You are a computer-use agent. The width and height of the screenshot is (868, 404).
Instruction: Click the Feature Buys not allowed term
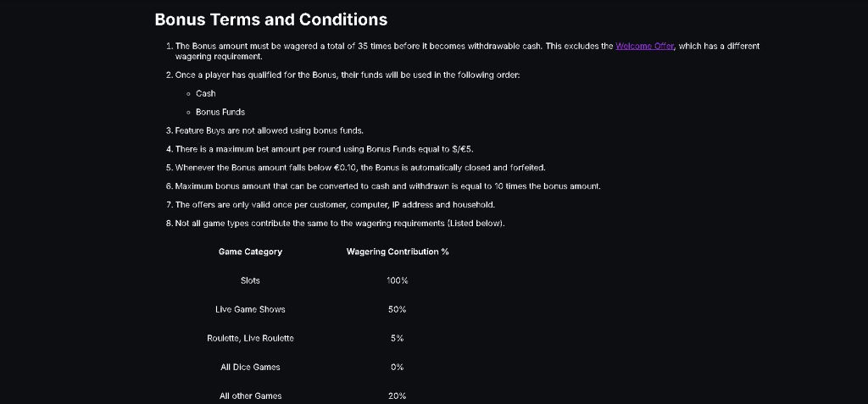pyautogui.click(x=269, y=130)
